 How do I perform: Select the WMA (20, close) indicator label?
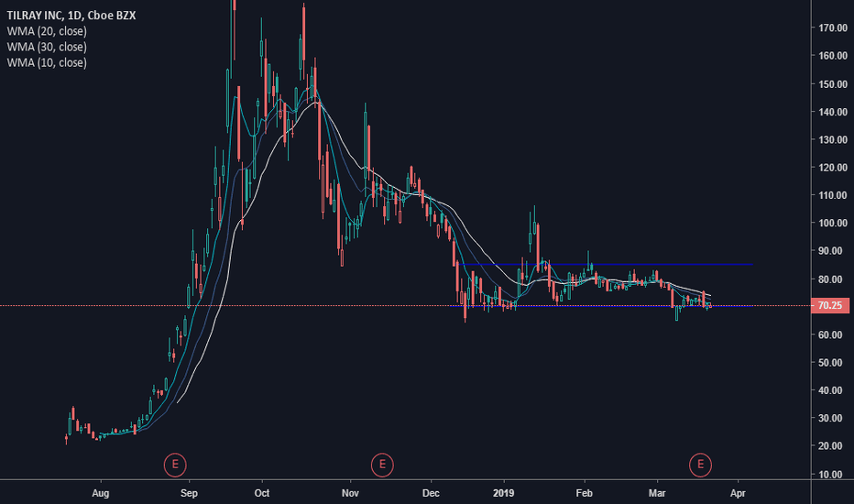47,31
